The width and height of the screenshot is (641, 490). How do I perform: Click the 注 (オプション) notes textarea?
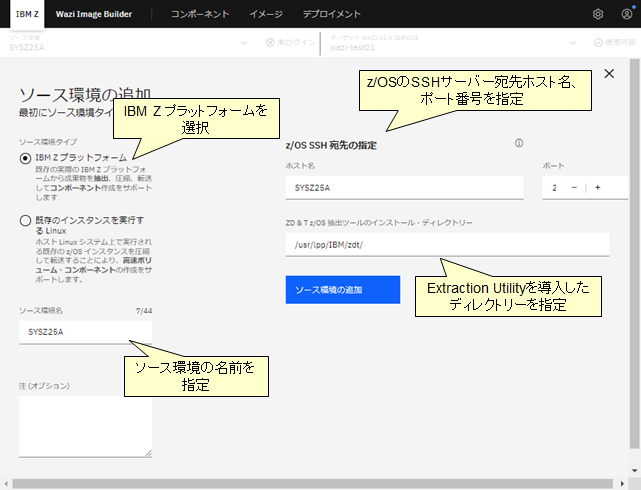tap(85, 427)
